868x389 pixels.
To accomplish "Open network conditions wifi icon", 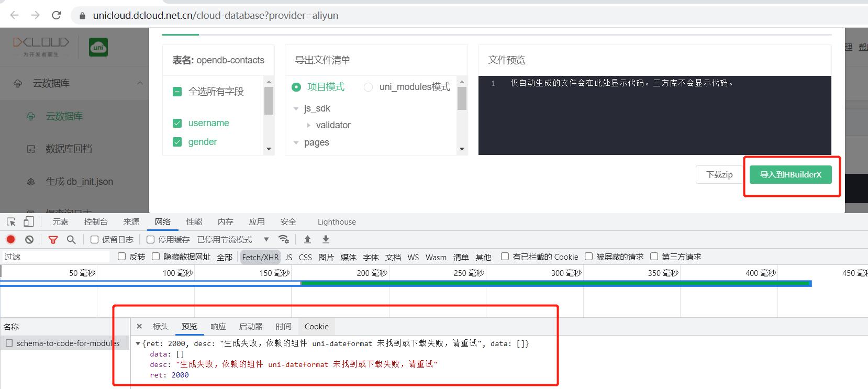I will 284,239.
